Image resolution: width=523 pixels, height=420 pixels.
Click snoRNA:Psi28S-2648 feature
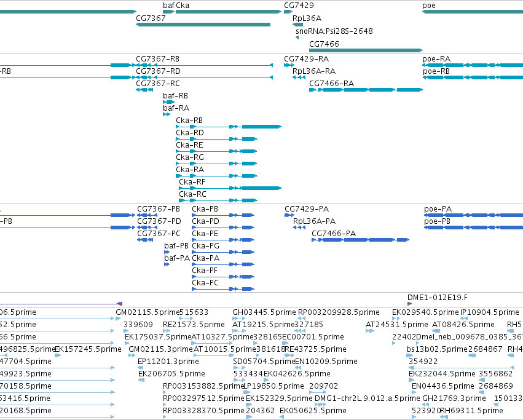[297, 38]
